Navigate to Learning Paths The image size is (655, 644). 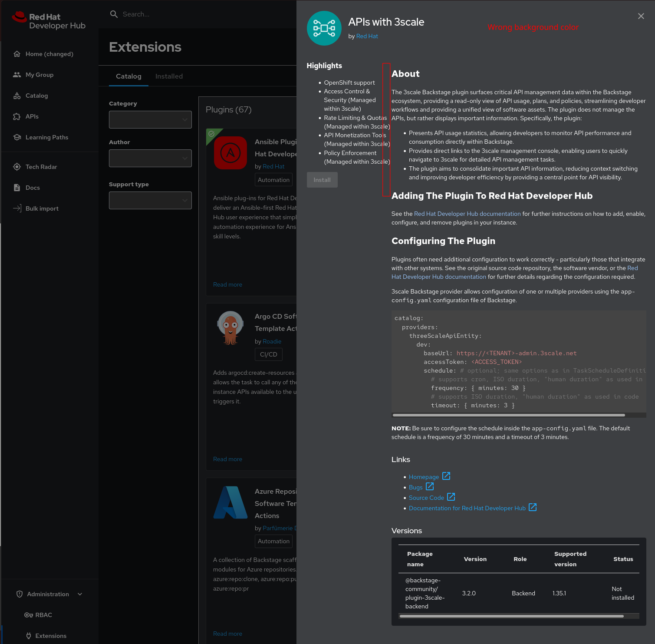(x=47, y=137)
